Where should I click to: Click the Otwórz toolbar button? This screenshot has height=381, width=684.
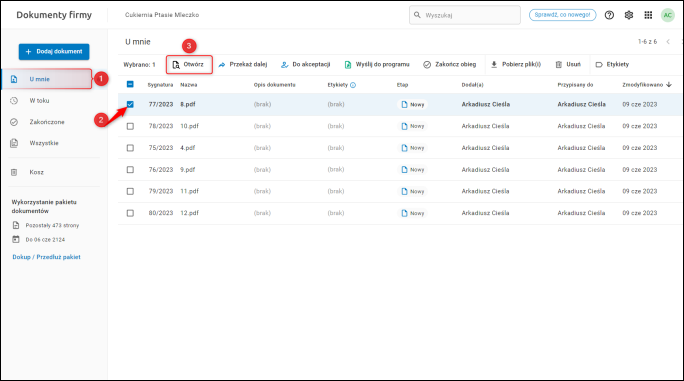189,65
